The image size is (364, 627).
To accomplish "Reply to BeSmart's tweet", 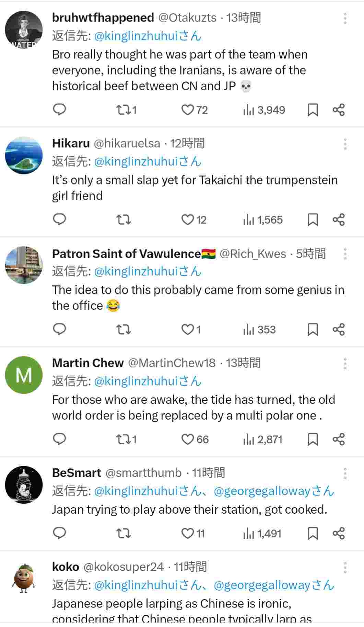I will pyautogui.click(x=59, y=534).
